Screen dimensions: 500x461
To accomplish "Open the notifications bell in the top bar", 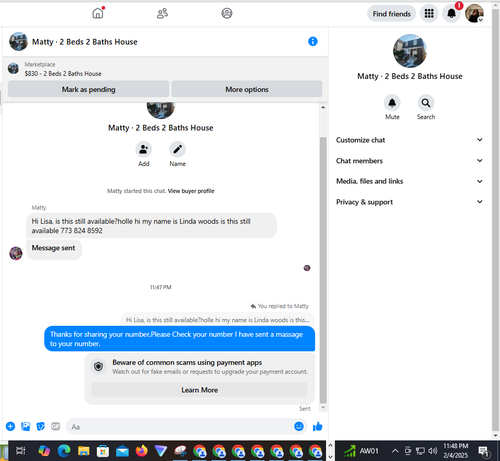I will pyautogui.click(x=451, y=14).
